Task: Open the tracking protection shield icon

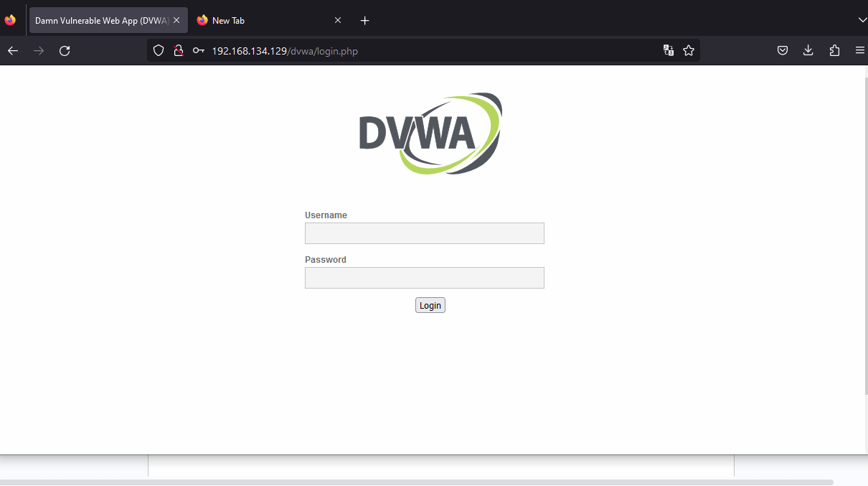Action: tap(159, 50)
